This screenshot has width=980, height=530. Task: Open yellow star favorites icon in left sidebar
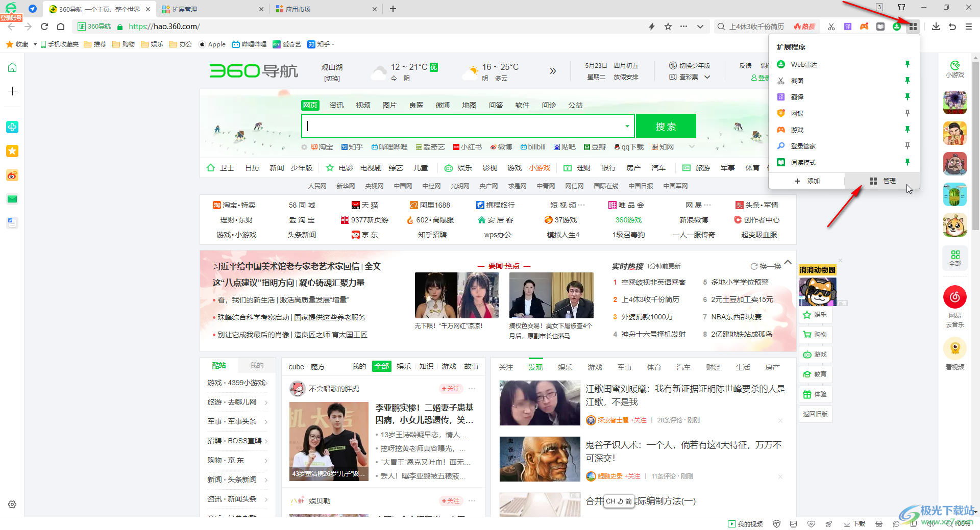click(x=12, y=151)
